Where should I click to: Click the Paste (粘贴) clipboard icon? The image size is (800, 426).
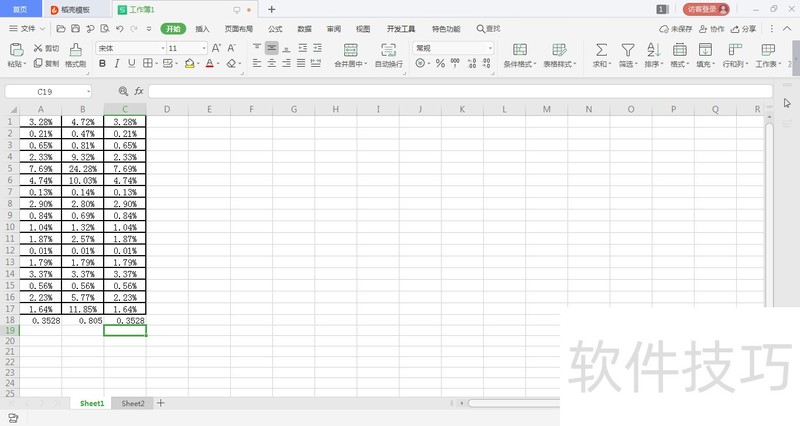point(16,49)
